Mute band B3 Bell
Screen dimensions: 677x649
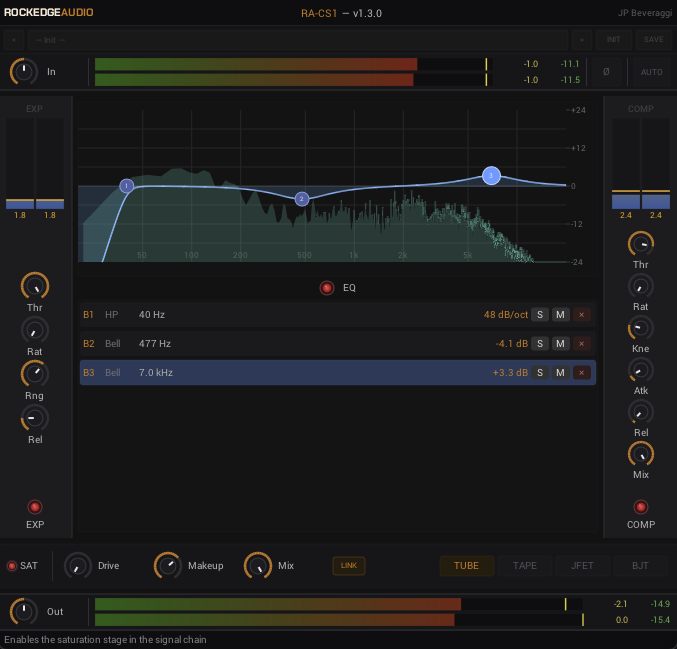[560, 373]
